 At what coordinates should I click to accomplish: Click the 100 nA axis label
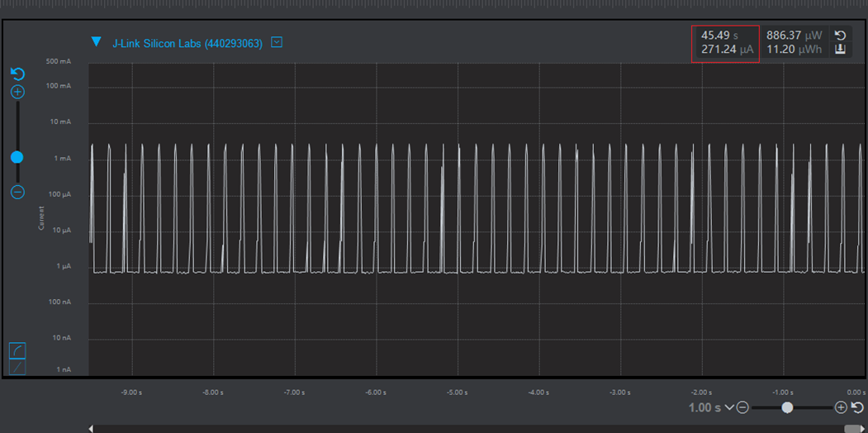pos(59,302)
